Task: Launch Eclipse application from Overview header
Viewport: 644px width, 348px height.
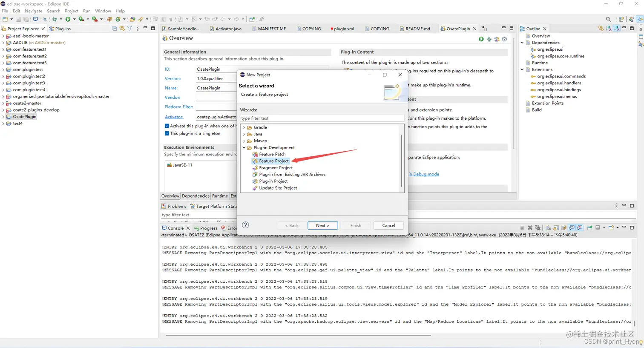Action: pos(481,39)
